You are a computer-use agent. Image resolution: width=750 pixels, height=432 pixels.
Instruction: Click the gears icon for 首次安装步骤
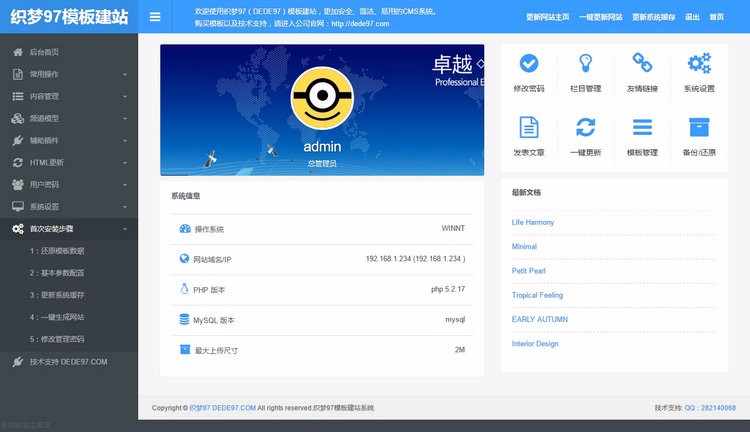point(18,229)
